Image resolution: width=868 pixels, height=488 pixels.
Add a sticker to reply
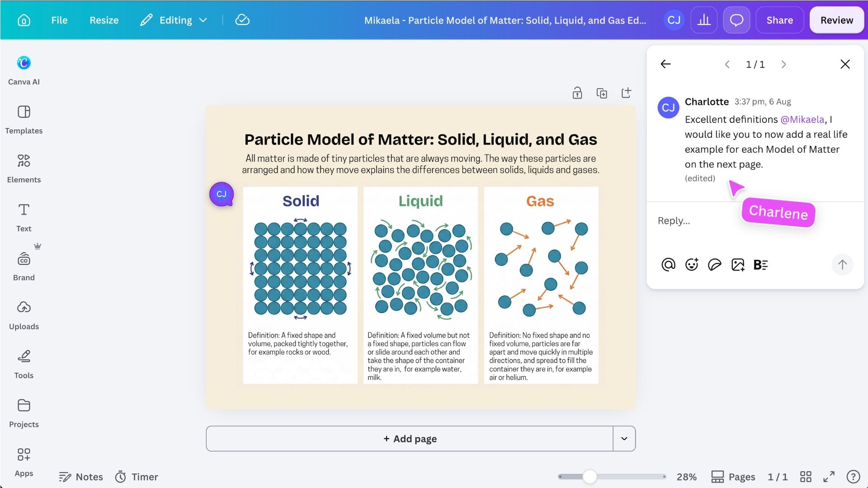[715, 265]
